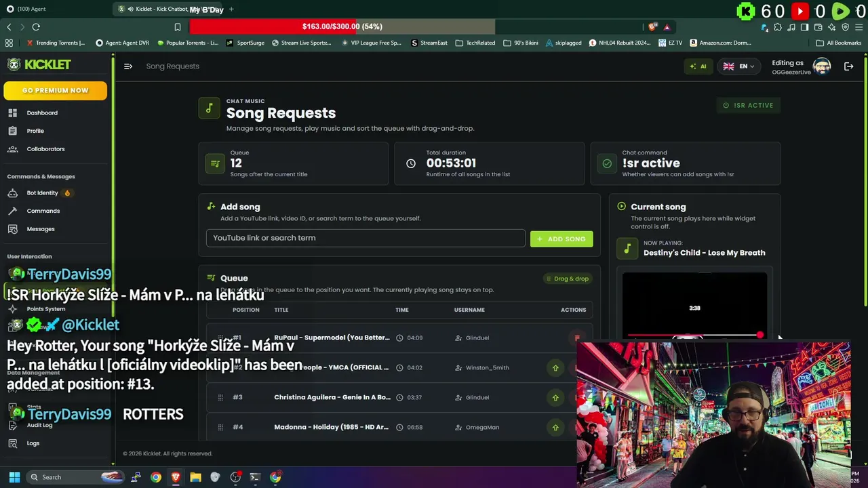Collapse the sidebar with the hamburger icon

128,66
